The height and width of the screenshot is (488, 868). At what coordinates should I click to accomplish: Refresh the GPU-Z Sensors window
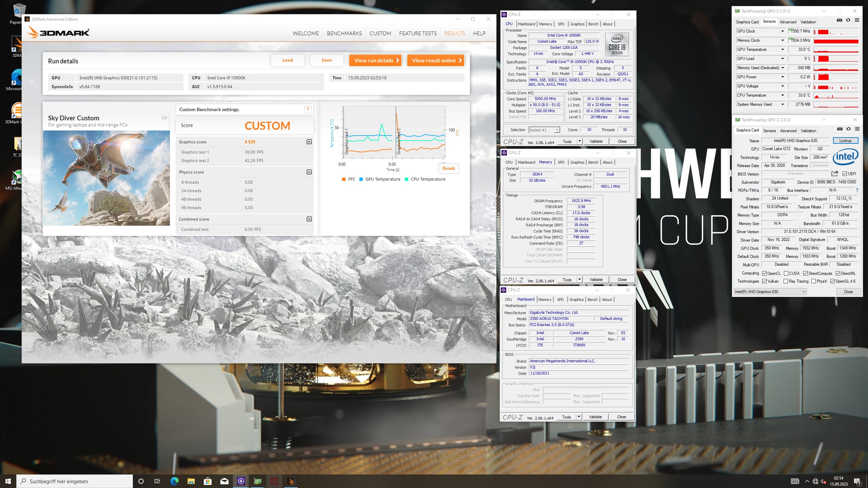[848, 20]
